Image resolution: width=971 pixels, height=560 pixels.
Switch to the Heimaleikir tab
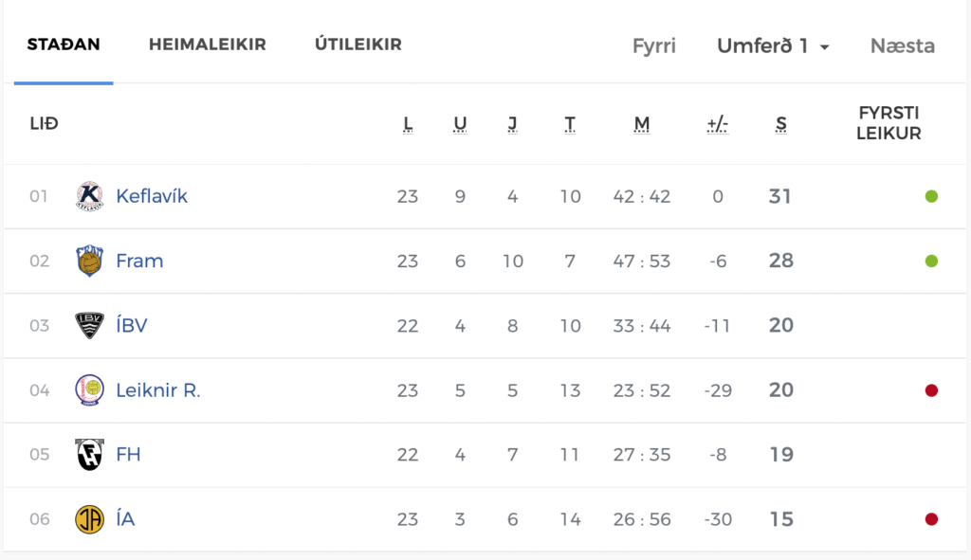click(208, 45)
